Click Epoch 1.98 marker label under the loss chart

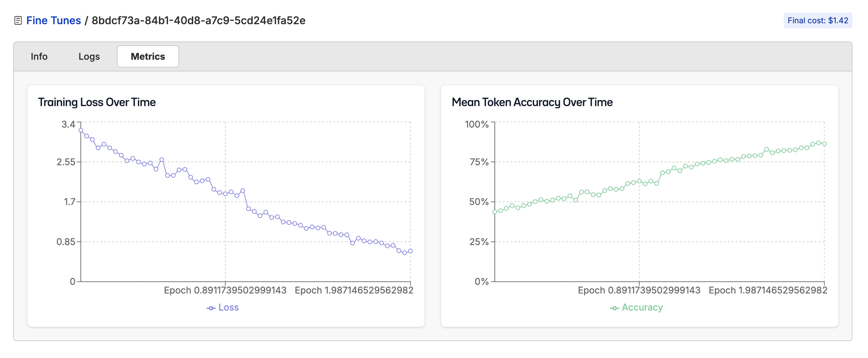tap(354, 290)
